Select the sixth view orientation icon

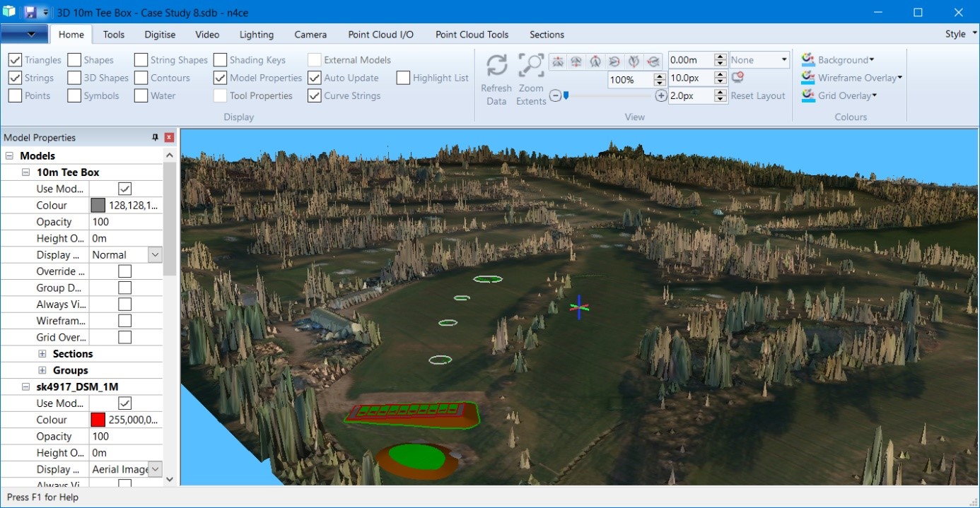click(x=653, y=61)
